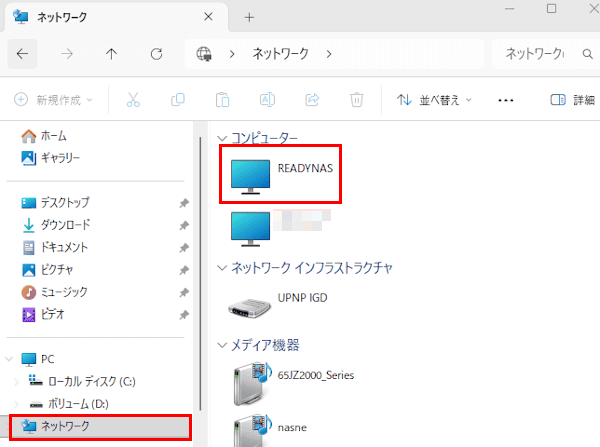
Task: Open ホーム in the sidebar
Action: (44, 136)
